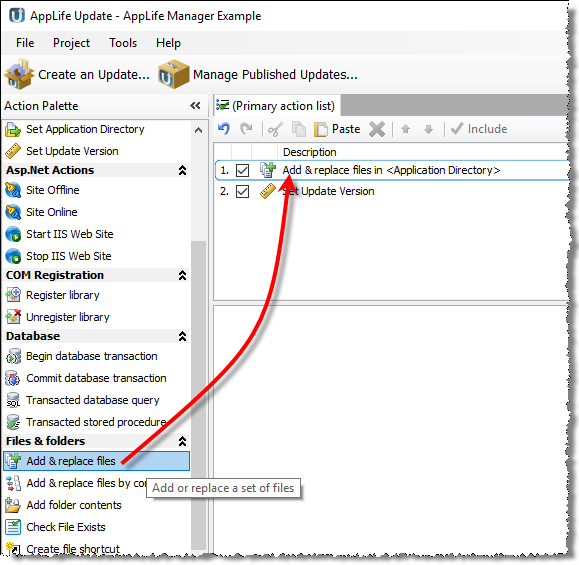Select the (Primary action list) tab
The image size is (579, 565).
(277, 106)
